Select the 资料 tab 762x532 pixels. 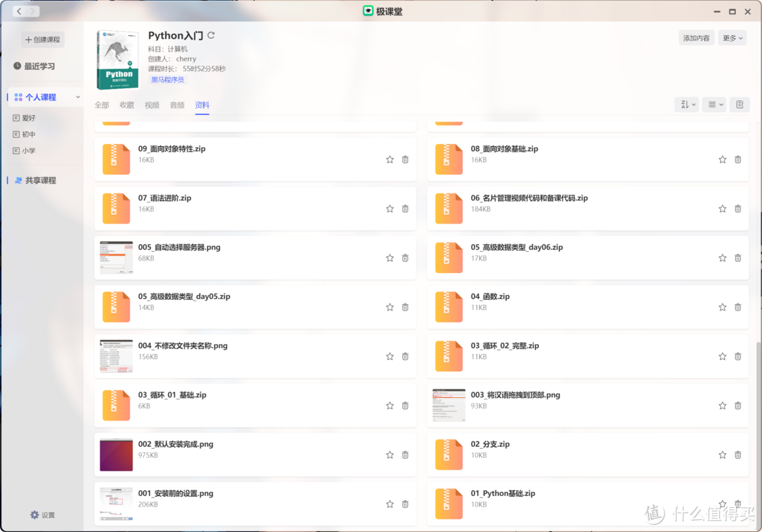202,105
